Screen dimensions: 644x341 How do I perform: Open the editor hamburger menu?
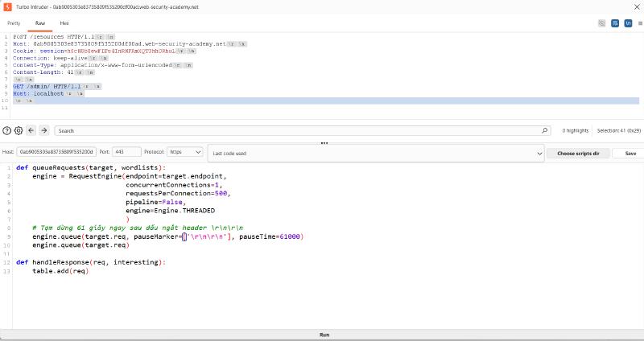640,23
